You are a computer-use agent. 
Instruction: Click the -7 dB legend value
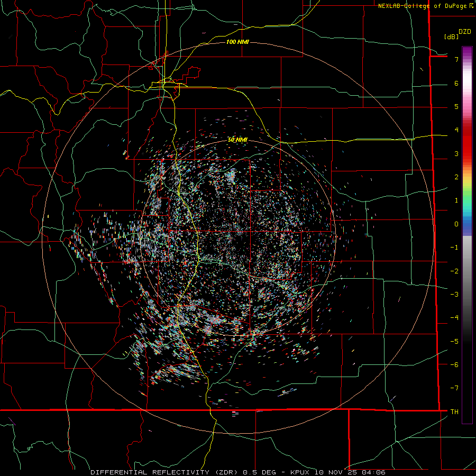[x=454, y=388]
